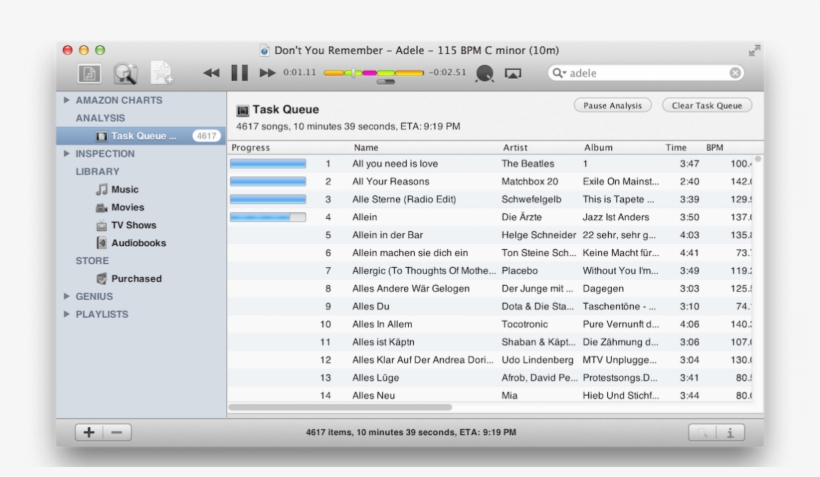
Task: Expand the PLAYLISTS sidebar section
Action: point(66,314)
